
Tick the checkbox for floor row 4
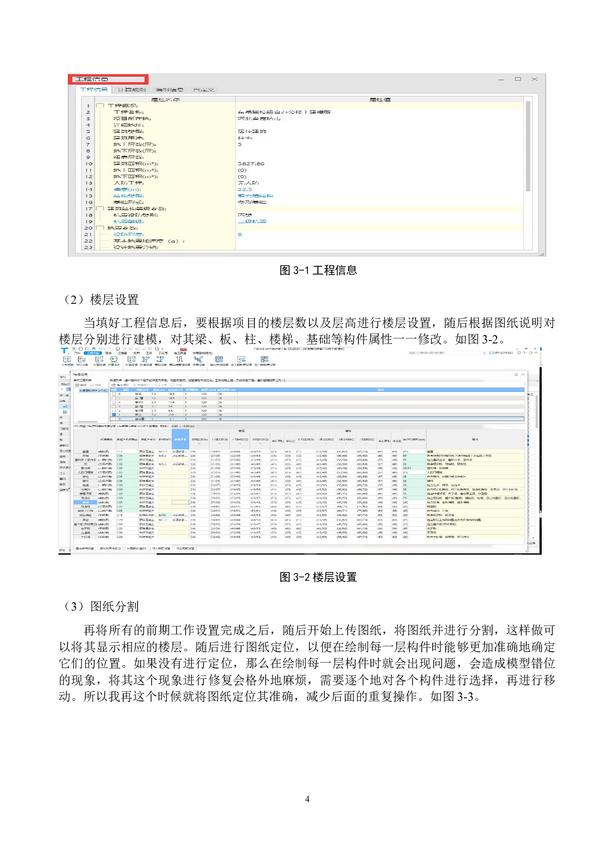click(114, 402)
